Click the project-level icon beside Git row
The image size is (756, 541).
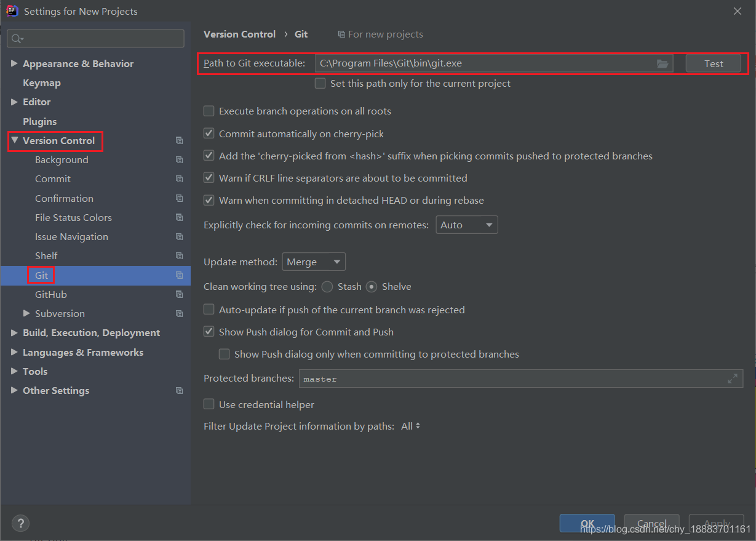pyautogui.click(x=179, y=275)
